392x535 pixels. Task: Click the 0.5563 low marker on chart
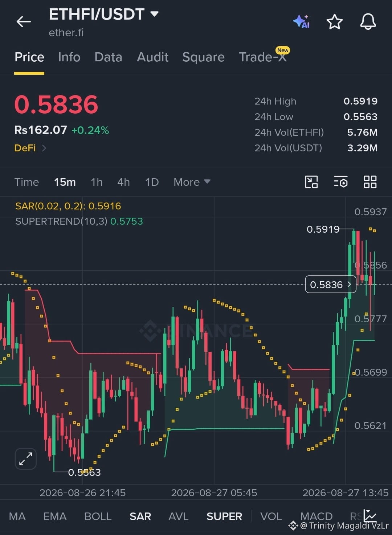tap(84, 472)
